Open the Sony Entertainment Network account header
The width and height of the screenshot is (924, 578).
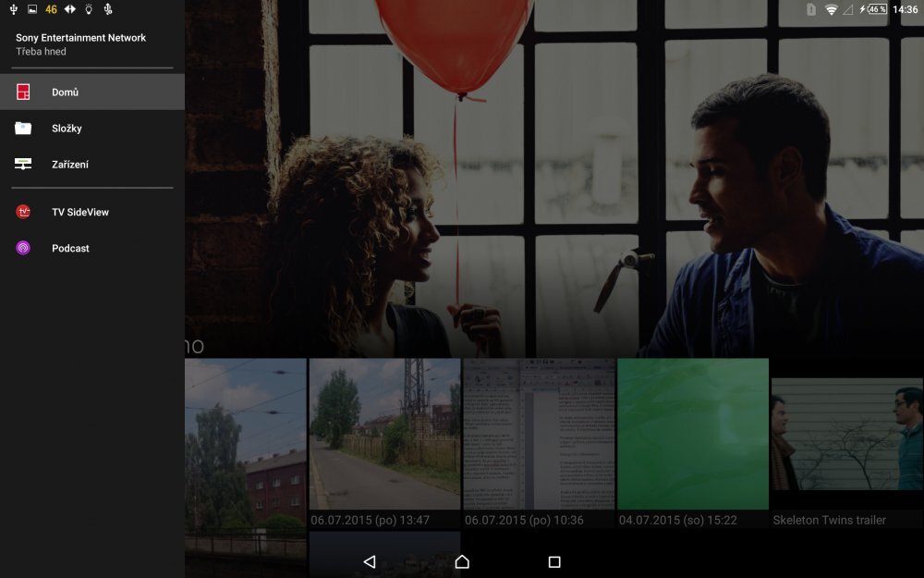[x=79, y=38]
